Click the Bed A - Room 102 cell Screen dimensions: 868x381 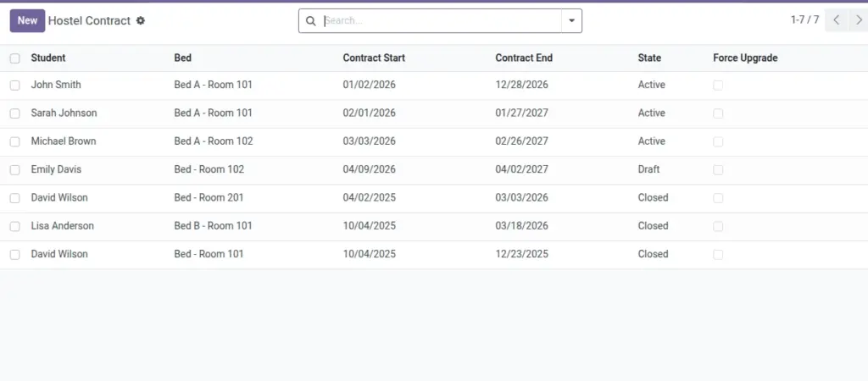pyautogui.click(x=214, y=141)
